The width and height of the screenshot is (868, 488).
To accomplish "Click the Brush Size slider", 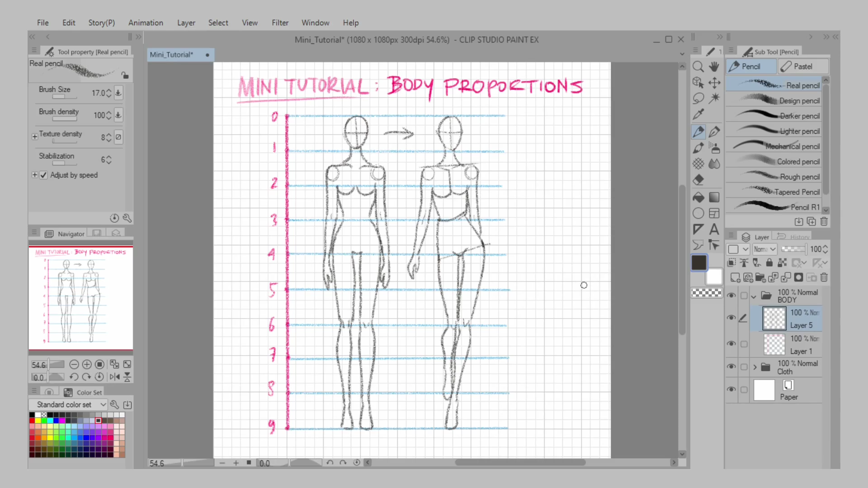I will point(63,97).
